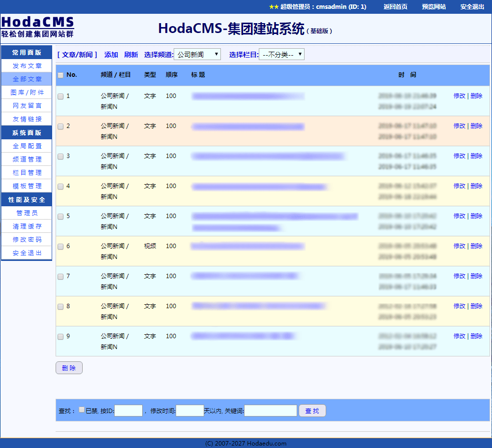Click 修改 for row No. 6

pos(460,246)
